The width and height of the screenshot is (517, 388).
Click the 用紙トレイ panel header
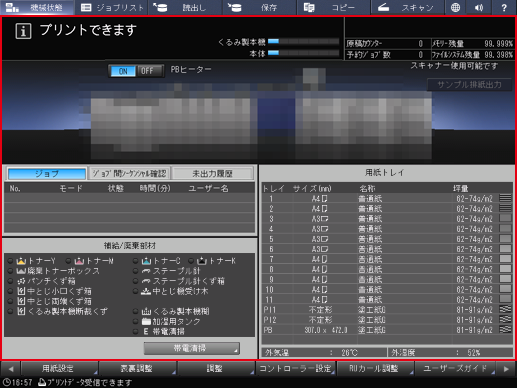coord(384,173)
